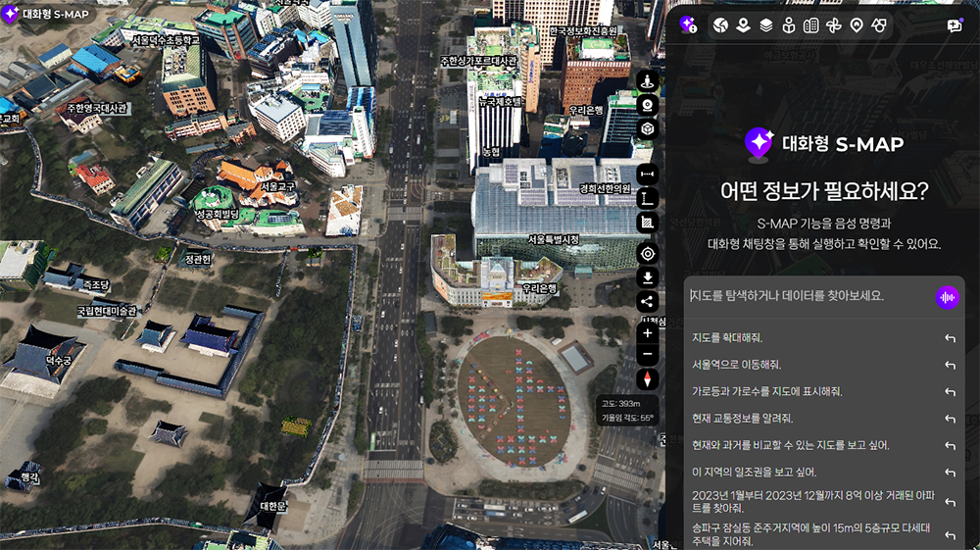Open the new chat icon
980x550 pixels.
[955, 26]
